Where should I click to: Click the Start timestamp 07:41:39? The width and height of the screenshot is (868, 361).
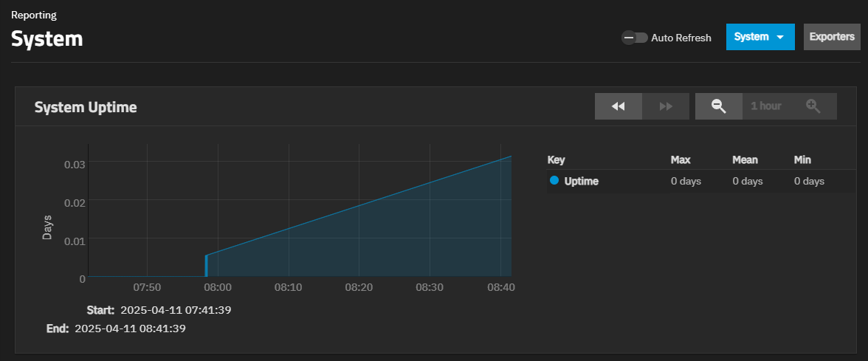tap(176, 310)
